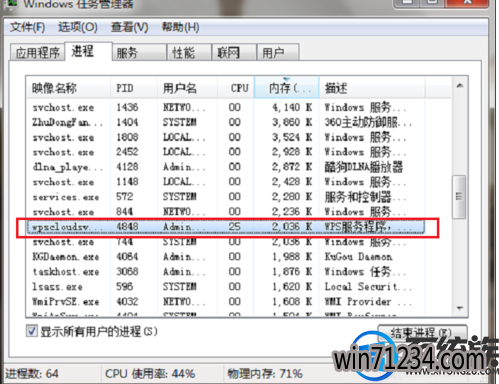
Task: Select svchost.exe with PID 1148
Action: point(225,182)
